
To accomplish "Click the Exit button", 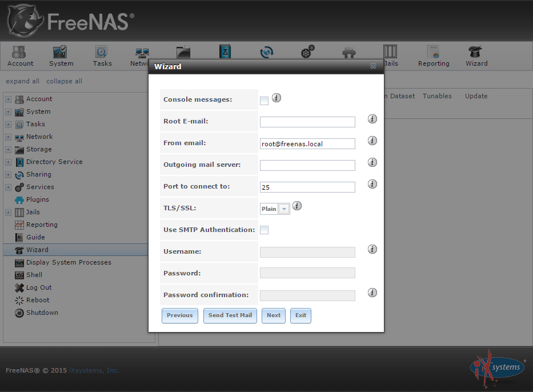I will click(301, 315).
